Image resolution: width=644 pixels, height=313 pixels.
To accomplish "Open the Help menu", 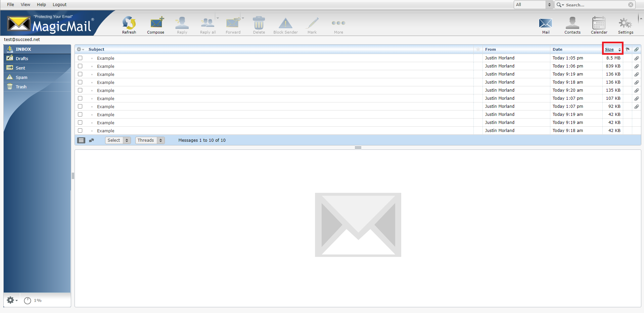I will pyautogui.click(x=41, y=5).
